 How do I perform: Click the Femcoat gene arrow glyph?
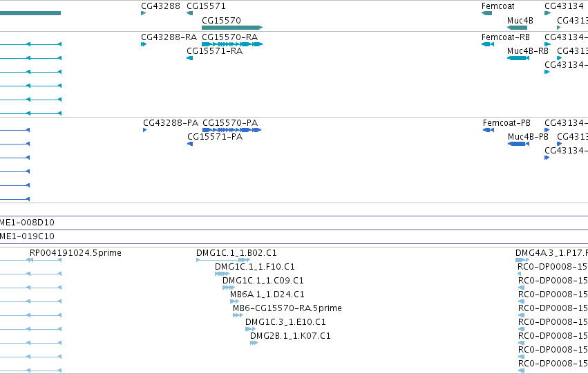pos(486,14)
